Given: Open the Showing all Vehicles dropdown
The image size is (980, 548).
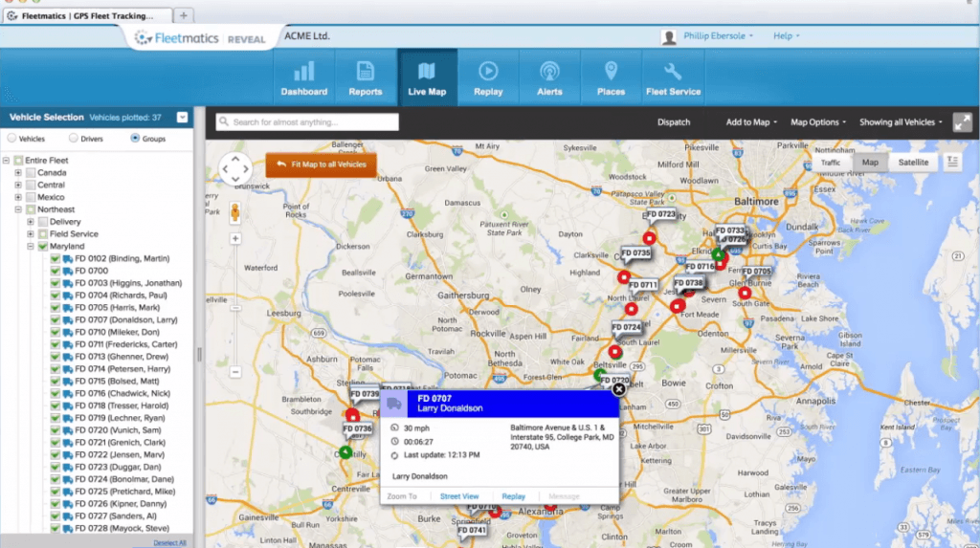Looking at the screenshot, I should click(901, 122).
